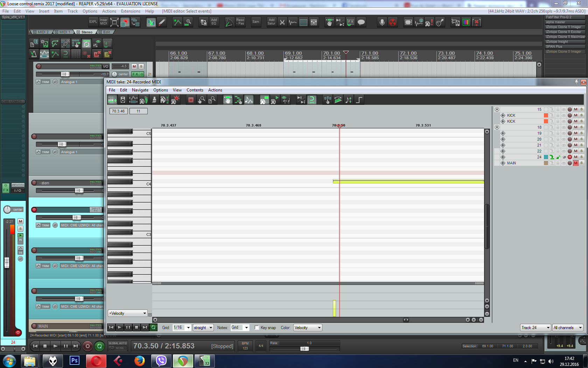Open Photoshop from the taskbar
The height and width of the screenshot is (368, 588).
tap(75, 361)
